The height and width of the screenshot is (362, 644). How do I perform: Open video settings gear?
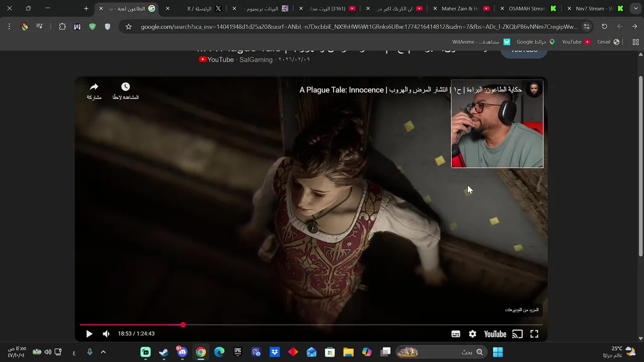pyautogui.click(x=472, y=334)
